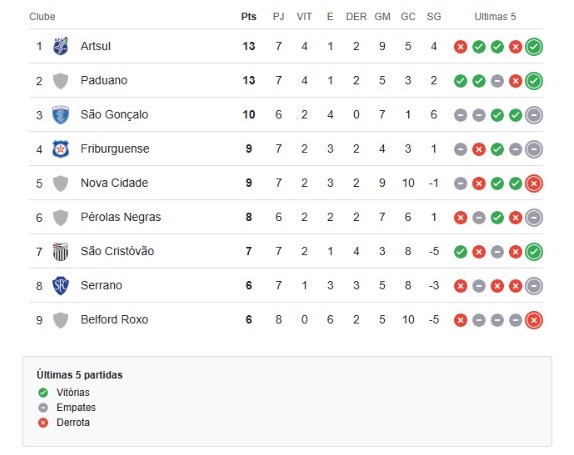
Task: Click the SG column header
Action: (434, 16)
